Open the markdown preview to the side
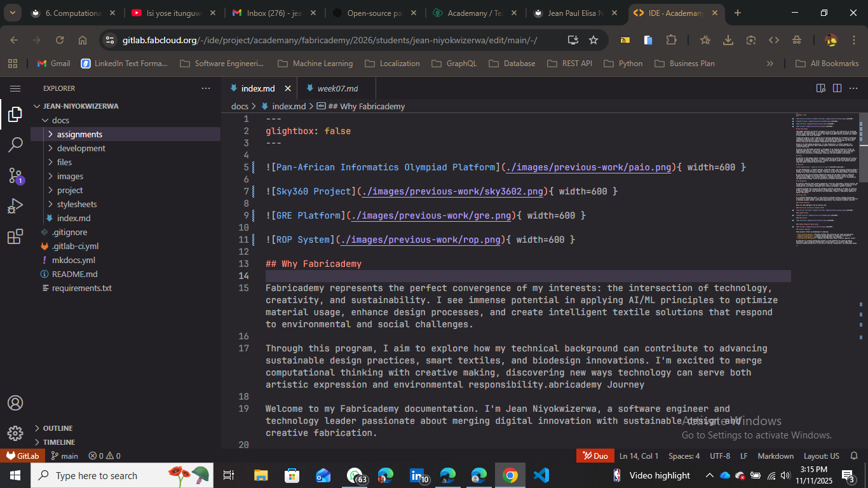 (820, 88)
